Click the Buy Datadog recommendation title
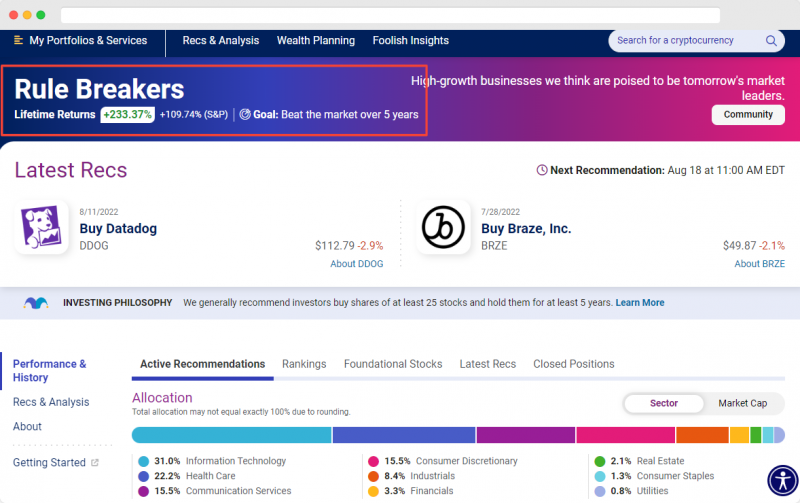This screenshot has height=503, width=800. 118,229
